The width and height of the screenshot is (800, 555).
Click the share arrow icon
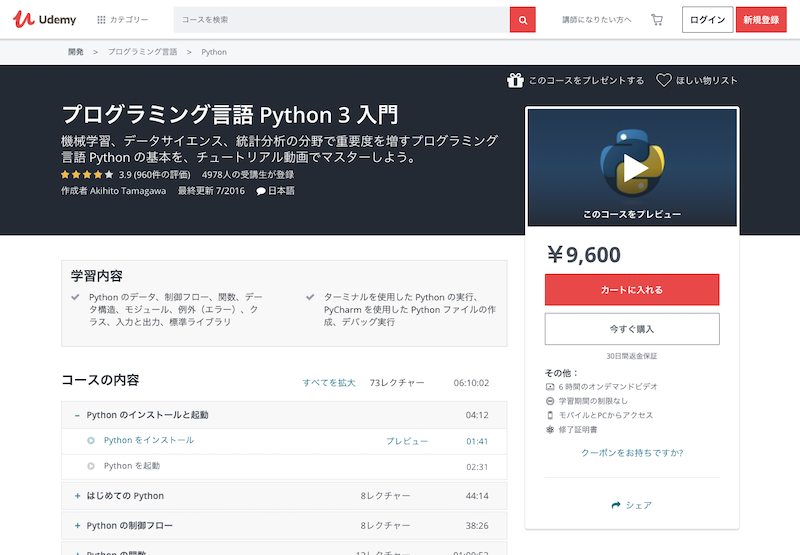point(616,505)
